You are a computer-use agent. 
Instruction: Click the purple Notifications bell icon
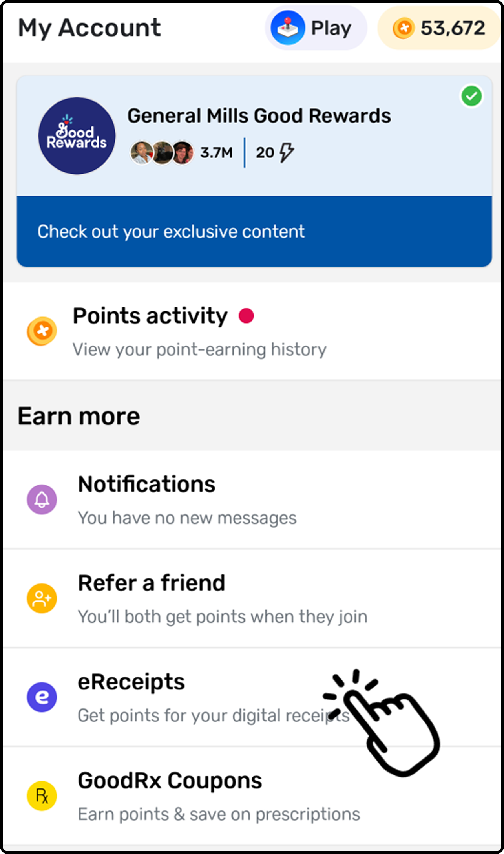42,499
